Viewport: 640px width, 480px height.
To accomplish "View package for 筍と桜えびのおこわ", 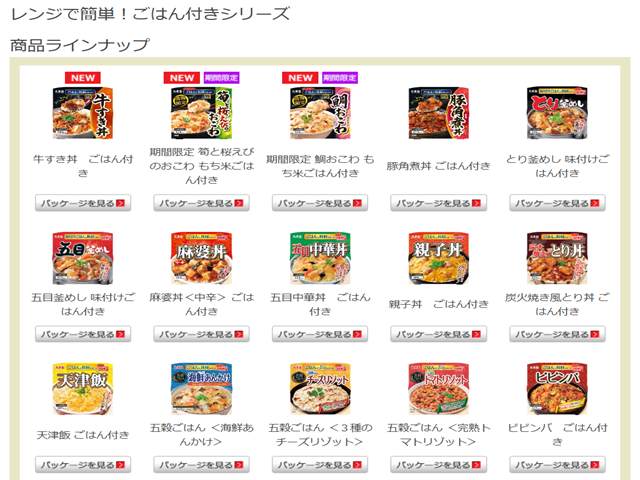I will pos(201,203).
